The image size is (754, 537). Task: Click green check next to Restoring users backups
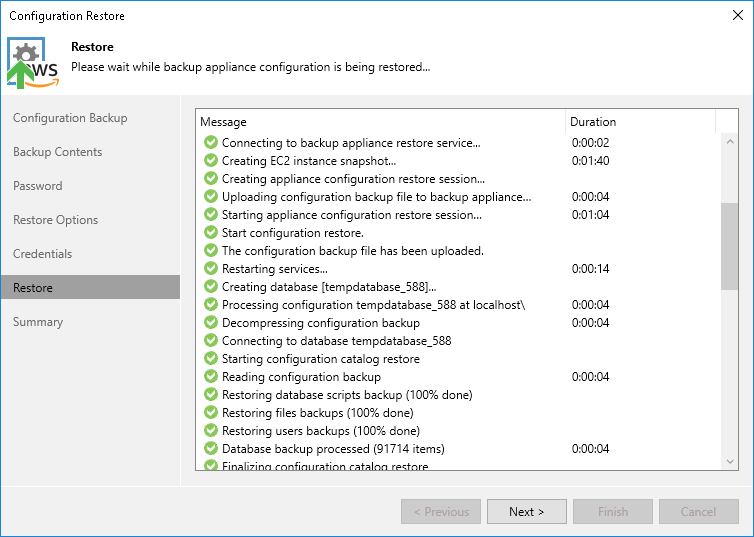pos(210,431)
